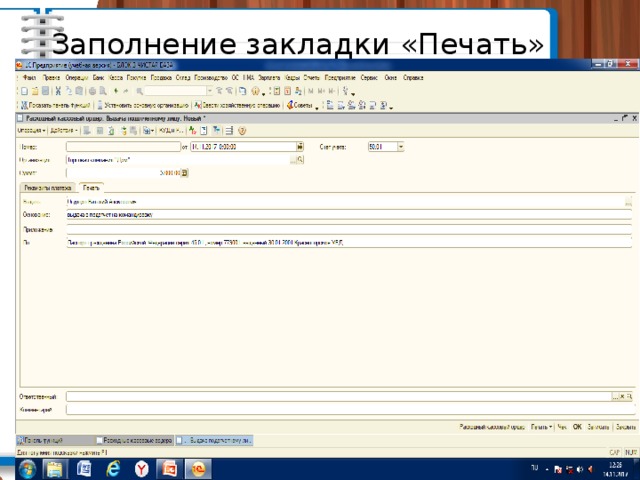Click the Help info icon in main toolbar

(x=256, y=91)
